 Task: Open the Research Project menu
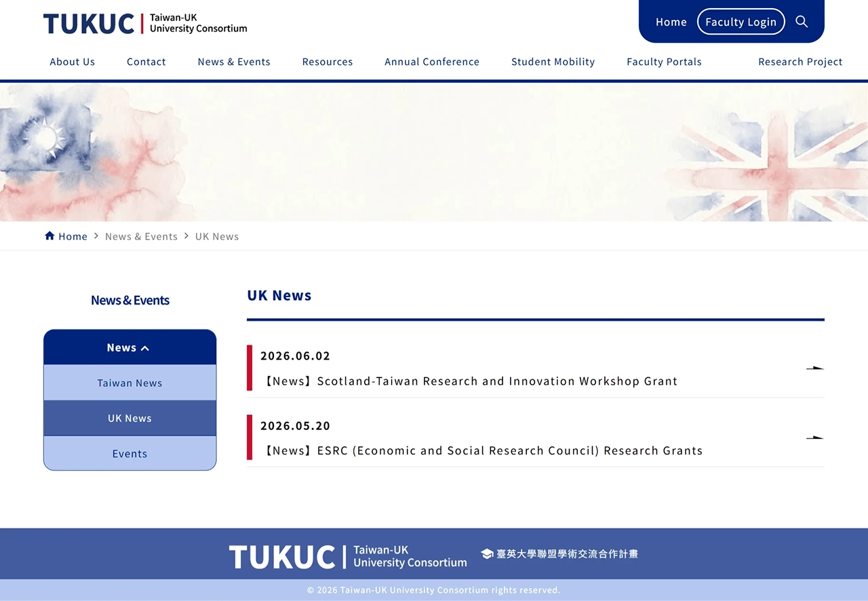click(x=800, y=62)
